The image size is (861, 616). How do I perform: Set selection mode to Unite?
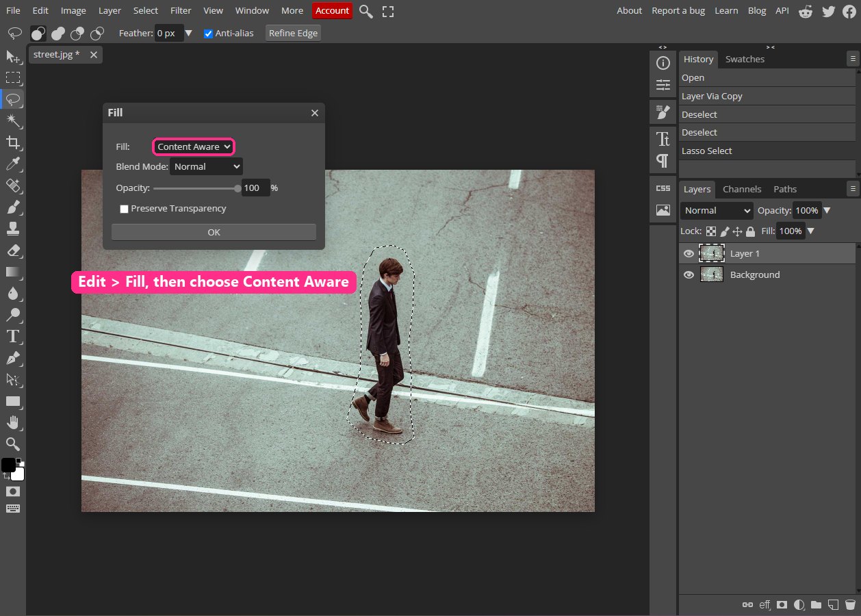coord(58,34)
